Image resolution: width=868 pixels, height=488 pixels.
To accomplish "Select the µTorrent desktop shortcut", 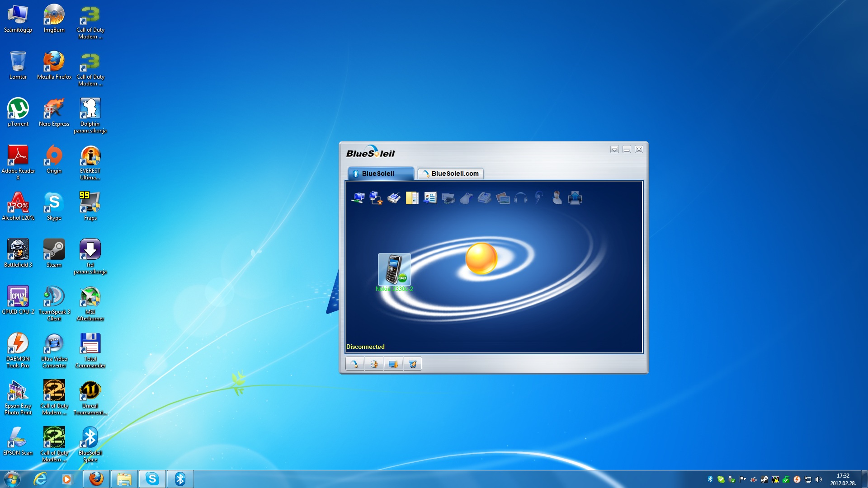I will 18,113.
